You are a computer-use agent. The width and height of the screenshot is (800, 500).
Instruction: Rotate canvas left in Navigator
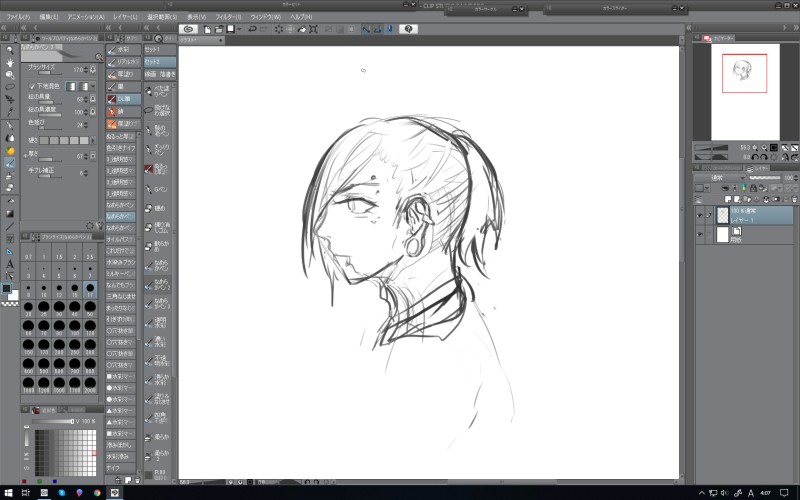pyautogui.click(x=755, y=157)
